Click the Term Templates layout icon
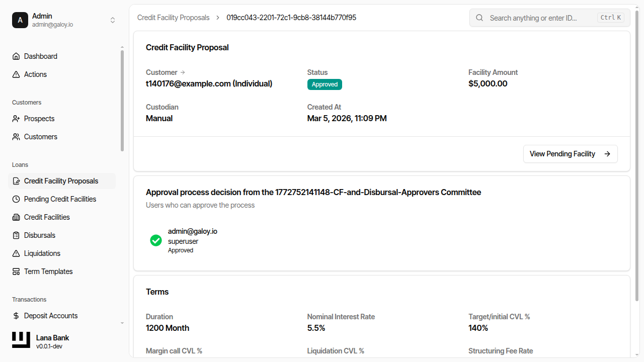 [16, 271]
